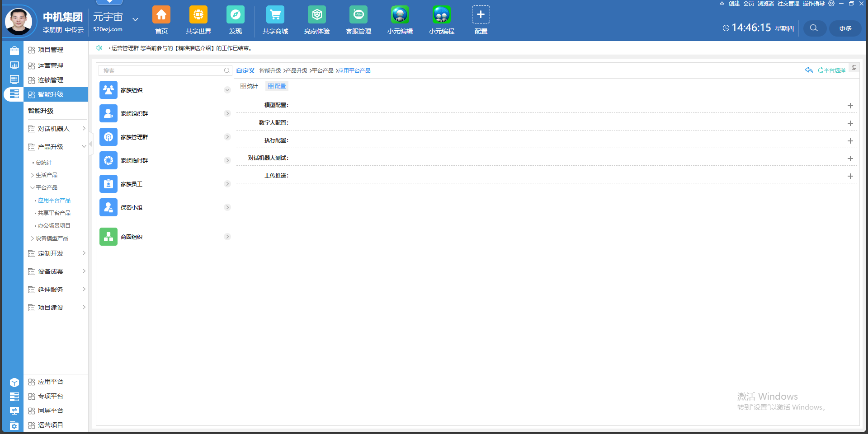Image resolution: width=868 pixels, height=434 pixels.
Task: Launch the 小元编程 icon
Action: [441, 15]
